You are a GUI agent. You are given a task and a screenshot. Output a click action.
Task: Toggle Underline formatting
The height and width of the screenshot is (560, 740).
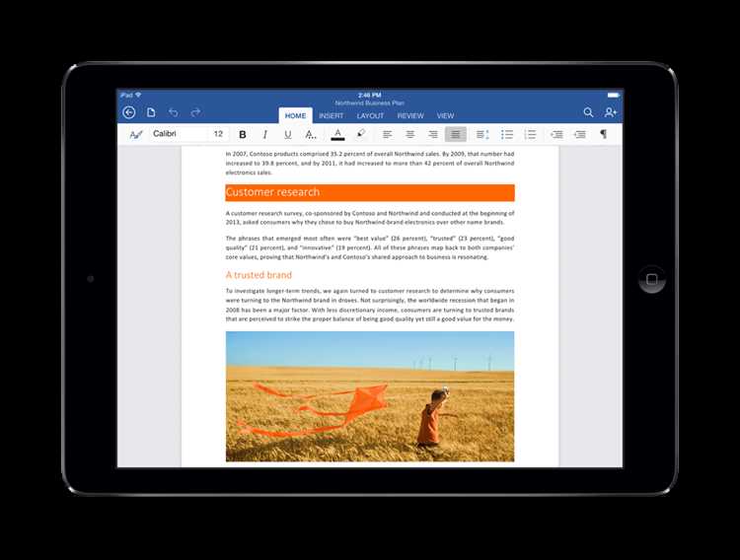287,134
